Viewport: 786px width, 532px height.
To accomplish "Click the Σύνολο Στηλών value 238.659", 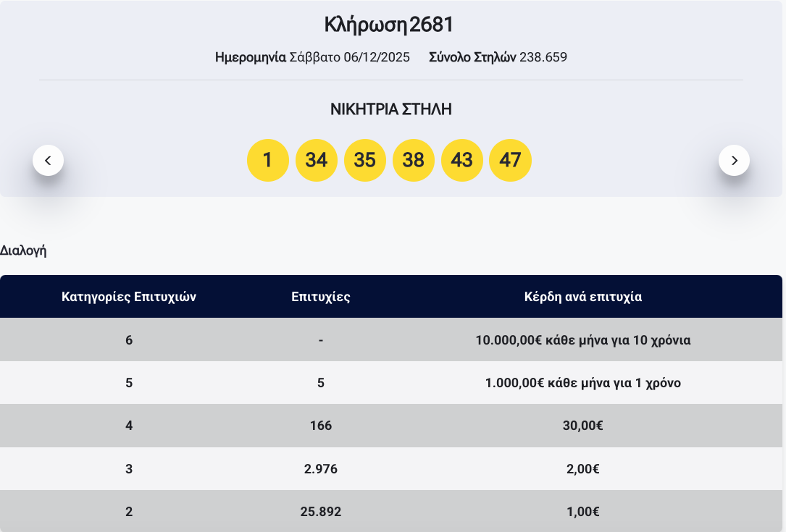I will point(543,57).
